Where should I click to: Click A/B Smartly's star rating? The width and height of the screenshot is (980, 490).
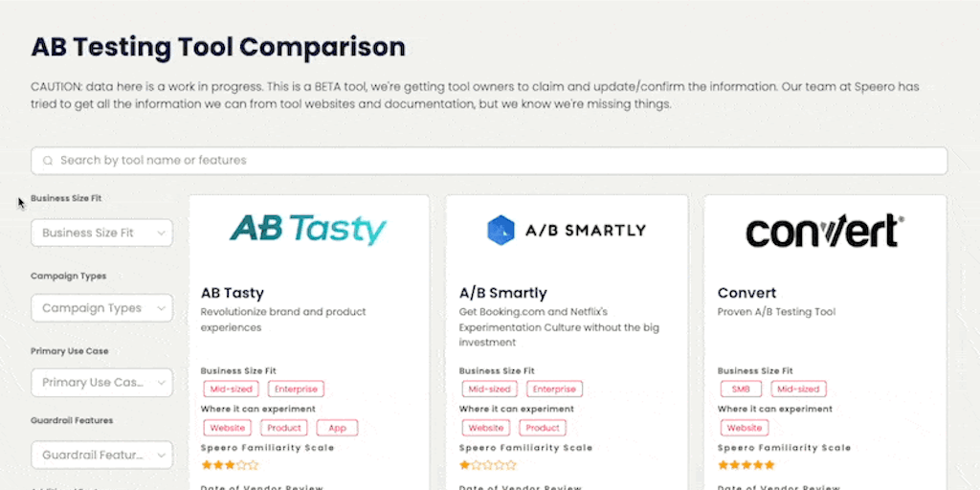488,465
